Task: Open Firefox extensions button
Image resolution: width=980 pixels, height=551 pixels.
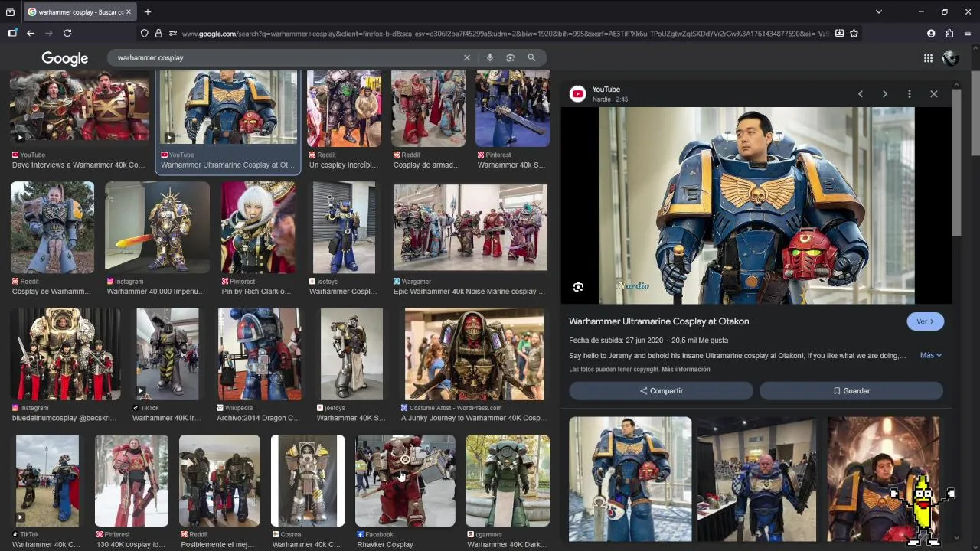Action: 949,33
